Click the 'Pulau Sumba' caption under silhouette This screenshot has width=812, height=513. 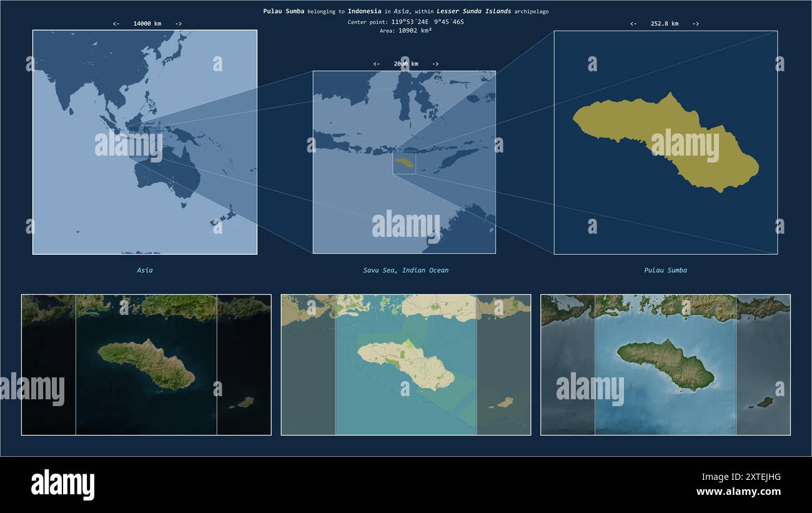pos(666,271)
